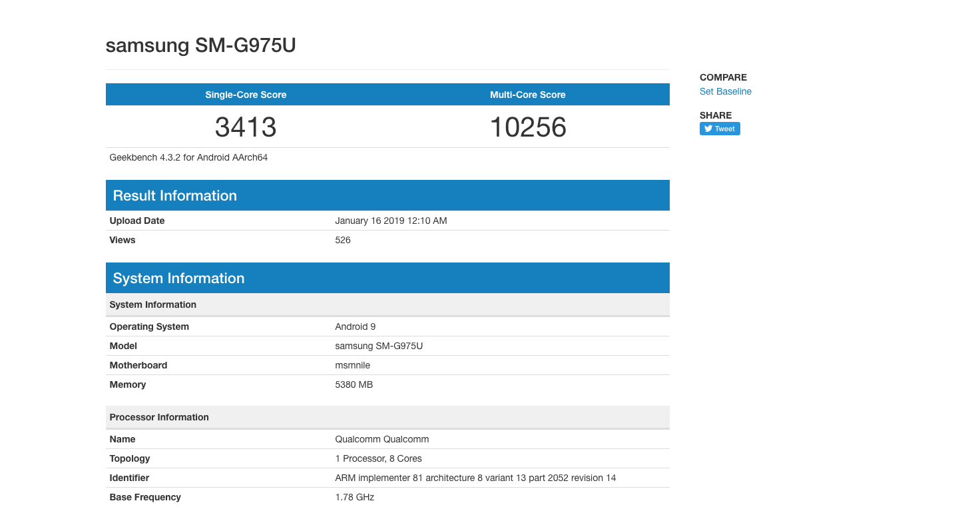Click the Geekbench 4.3.2 version text
The height and width of the screenshot is (517, 980).
(188, 158)
